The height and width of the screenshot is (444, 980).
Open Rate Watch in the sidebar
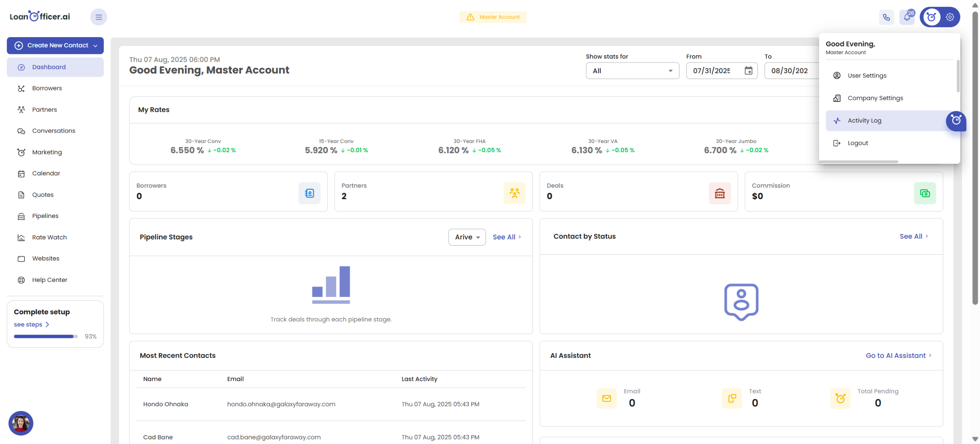point(49,237)
